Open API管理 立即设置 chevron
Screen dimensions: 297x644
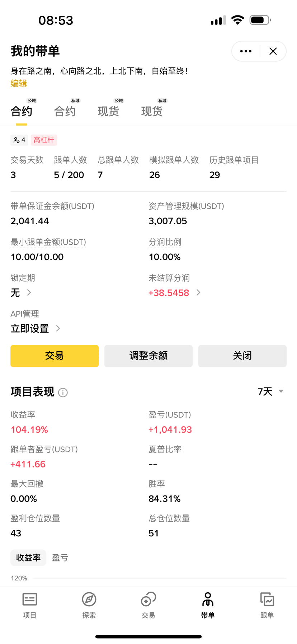point(58,328)
